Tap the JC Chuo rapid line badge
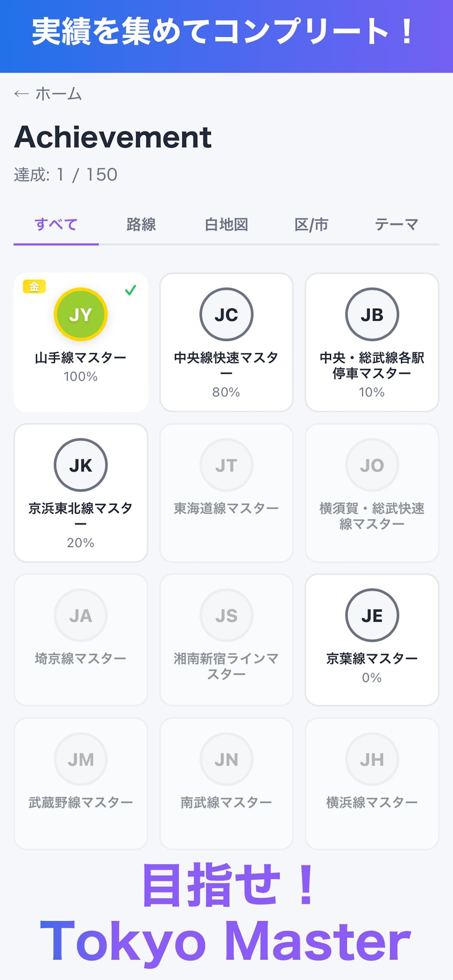This screenshot has width=453, height=980. [226, 314]
